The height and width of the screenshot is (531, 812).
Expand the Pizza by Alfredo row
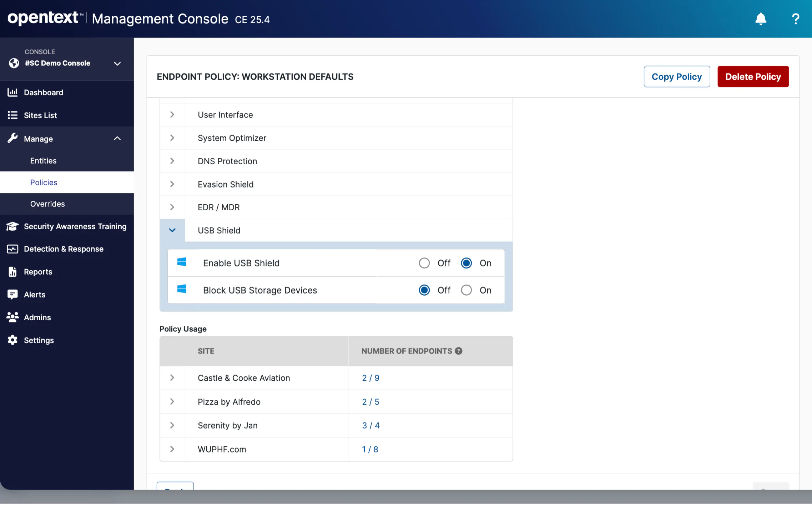tap(172, 402)
